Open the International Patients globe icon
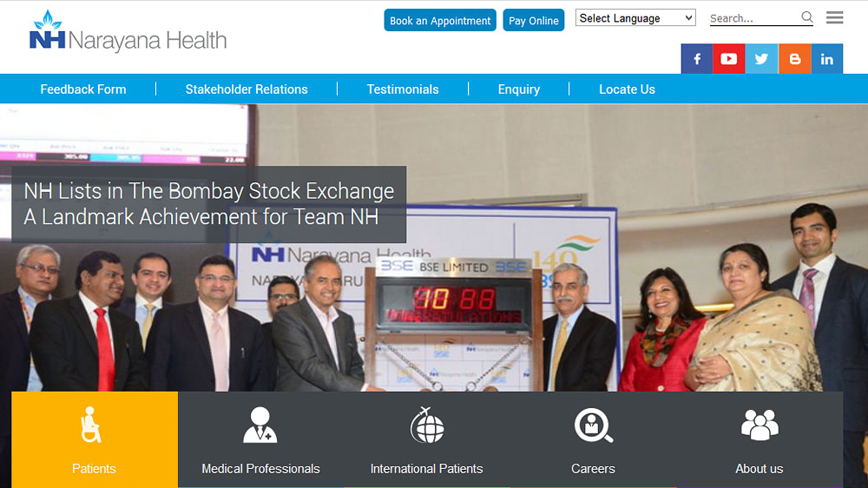The image size is (868, 488). [x=427, y=425]
